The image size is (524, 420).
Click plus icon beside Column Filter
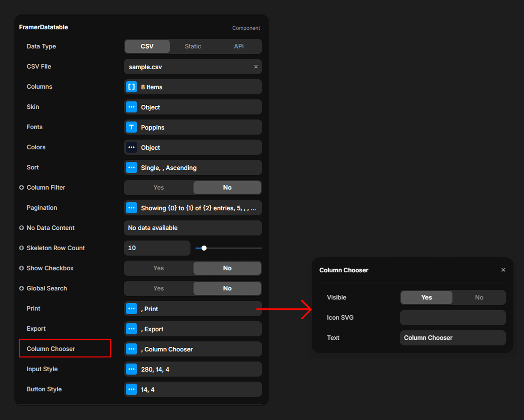pos(21,188)
